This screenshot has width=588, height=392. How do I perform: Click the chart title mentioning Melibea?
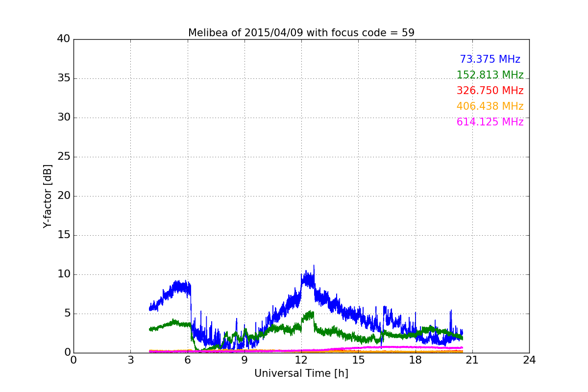pos(301,33)
